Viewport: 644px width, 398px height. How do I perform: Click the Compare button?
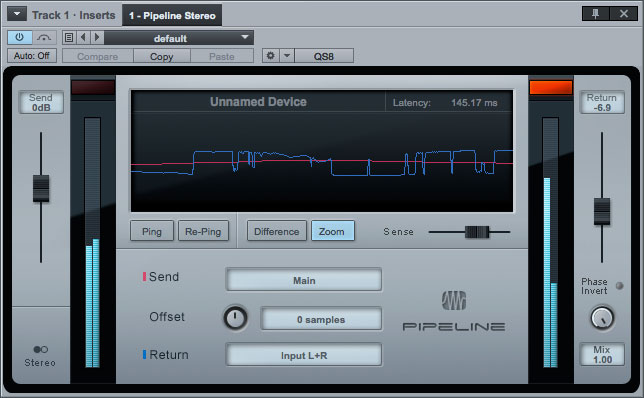click(x=98, y=56)
